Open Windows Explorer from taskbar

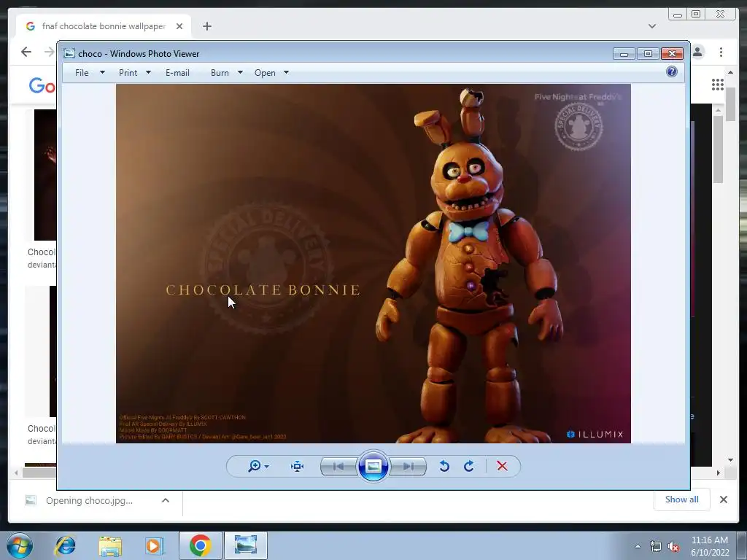(x=110, y=545)
